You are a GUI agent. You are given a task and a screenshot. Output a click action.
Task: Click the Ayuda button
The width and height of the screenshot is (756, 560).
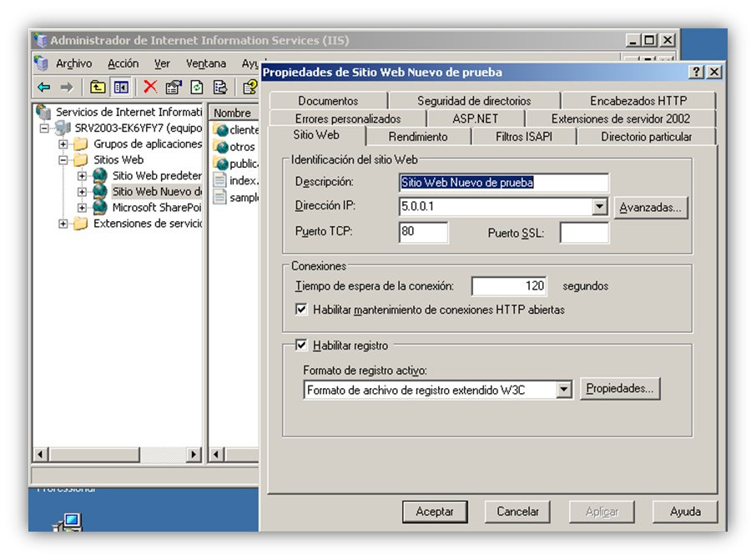[x=685, y=512]
